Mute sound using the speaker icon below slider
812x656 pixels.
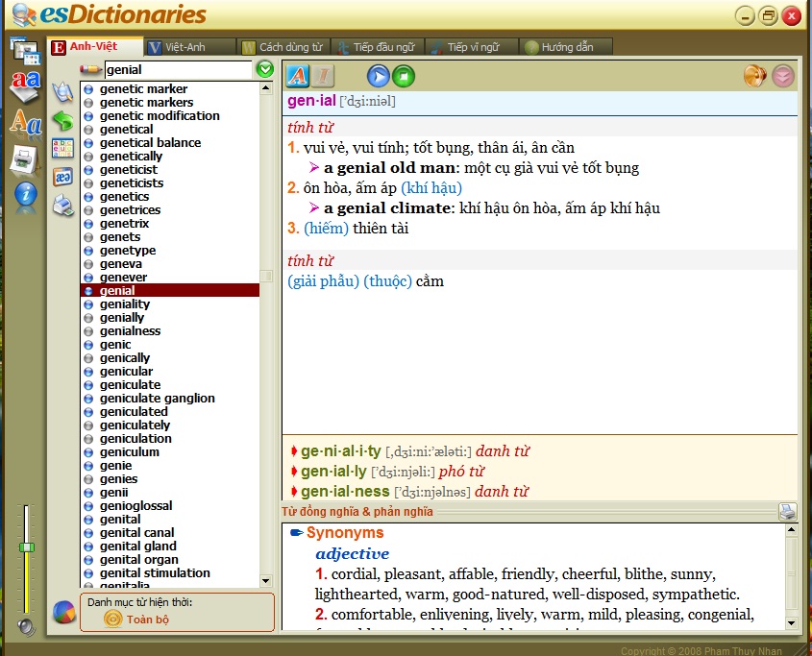click(x=27, y=627)
